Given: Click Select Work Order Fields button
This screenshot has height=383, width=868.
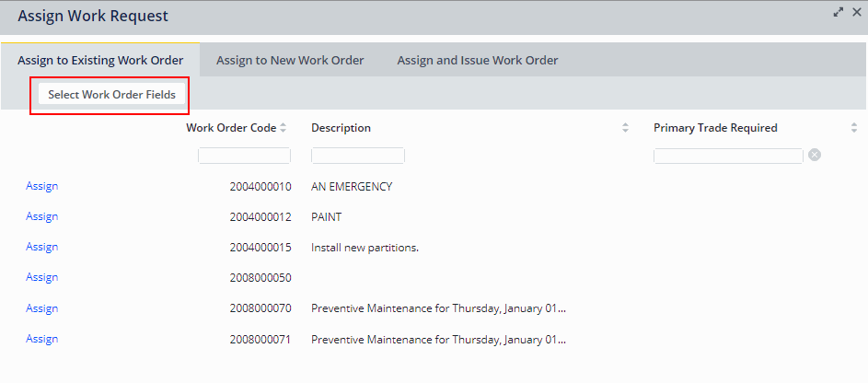Looking at the screenshot, I should point(111,95).
